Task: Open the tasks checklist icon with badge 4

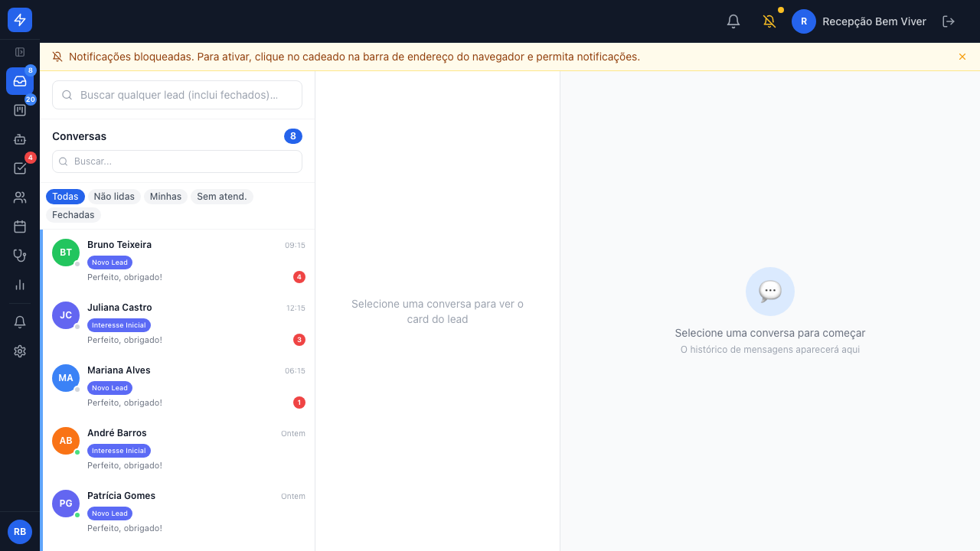Action: point(20,168)
